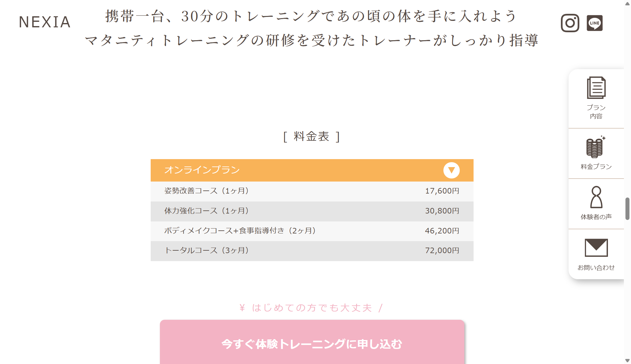Open 体験者の声 sidebar label
The image size is (631, 364).
click(x=596, y=217)
